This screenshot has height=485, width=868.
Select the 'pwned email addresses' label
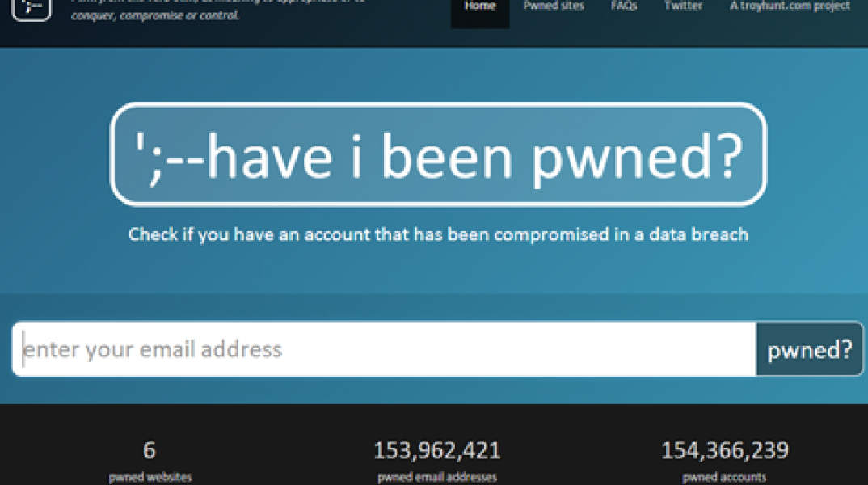(x=437, y=477)
